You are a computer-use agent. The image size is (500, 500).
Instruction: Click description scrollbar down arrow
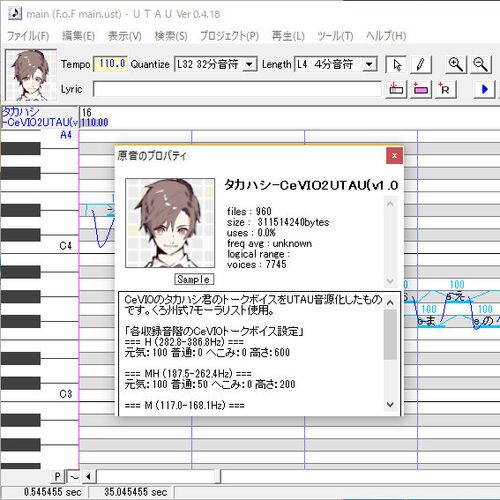pos(391,405)
